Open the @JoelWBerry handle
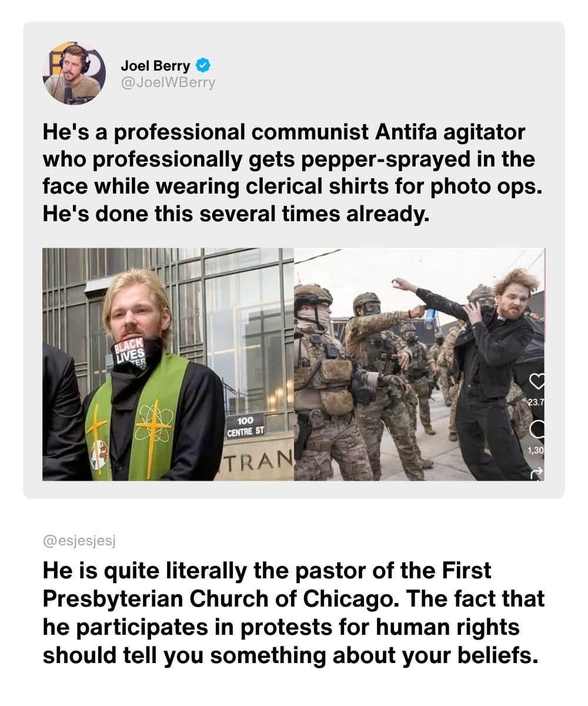588x706 pixels. pos(168,83)
